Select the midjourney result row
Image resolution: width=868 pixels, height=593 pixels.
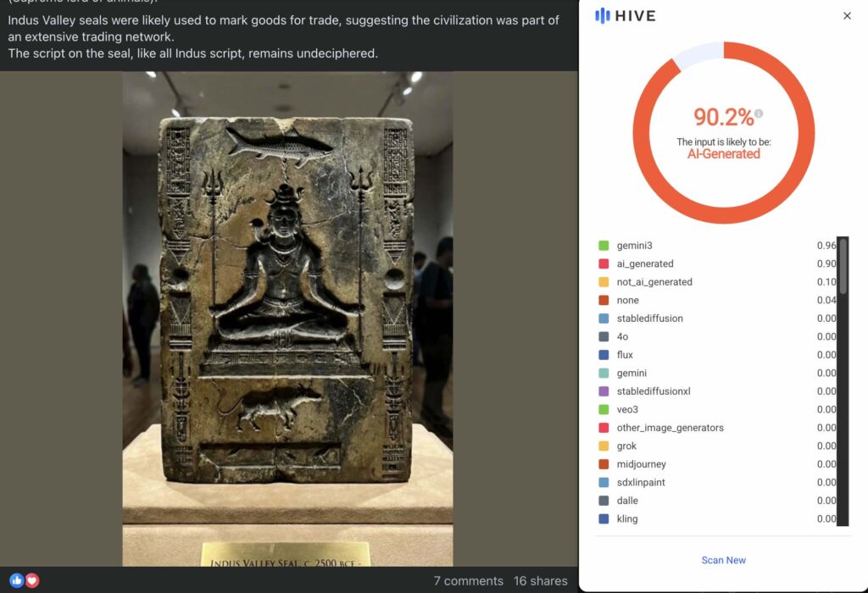(717, 464)
